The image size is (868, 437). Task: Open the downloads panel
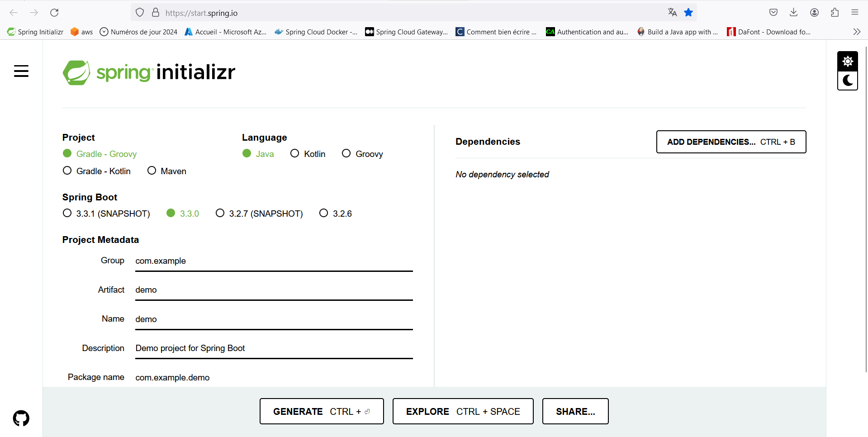(x=793, y=13)
